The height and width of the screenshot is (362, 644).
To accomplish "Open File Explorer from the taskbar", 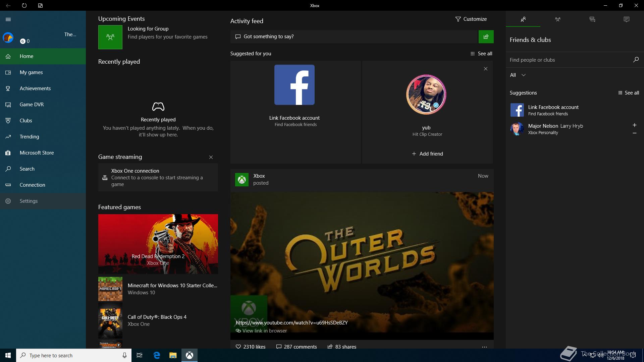I will point(173,355).
